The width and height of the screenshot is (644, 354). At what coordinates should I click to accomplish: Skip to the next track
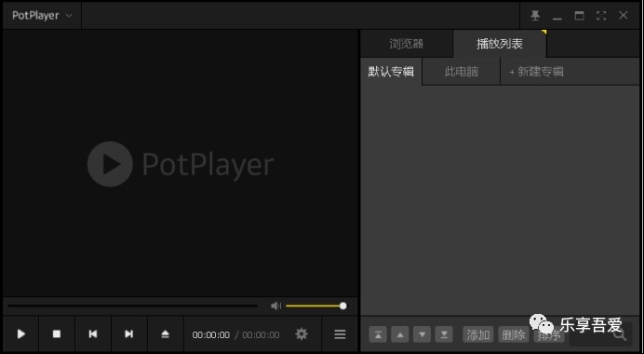coord(129,334)
